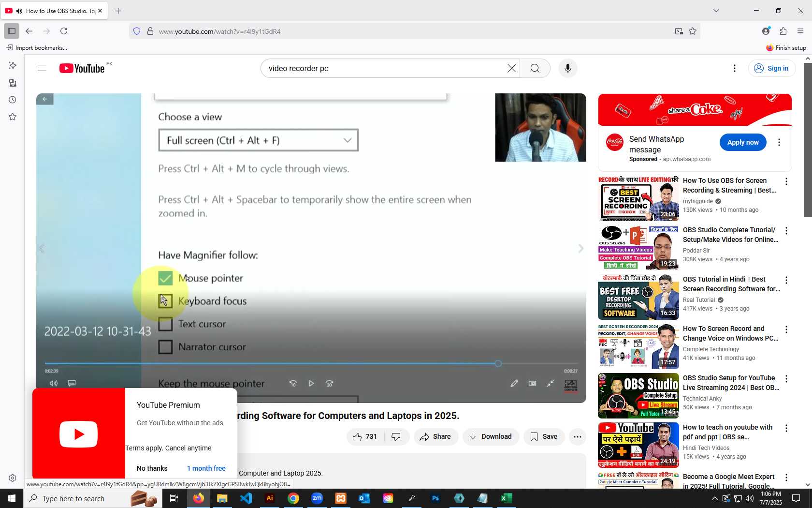Open Firefox account icon
Viewport: 812px width, 508px height.
pyautogui.click(x=766, y=31)
